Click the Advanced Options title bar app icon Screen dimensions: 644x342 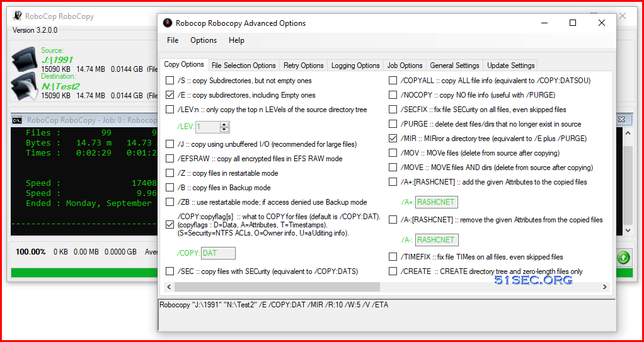click(x=167, y=23)
